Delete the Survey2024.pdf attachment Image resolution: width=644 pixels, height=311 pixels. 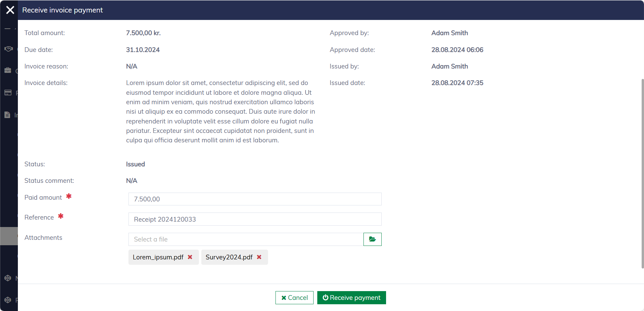pos(259,257)
